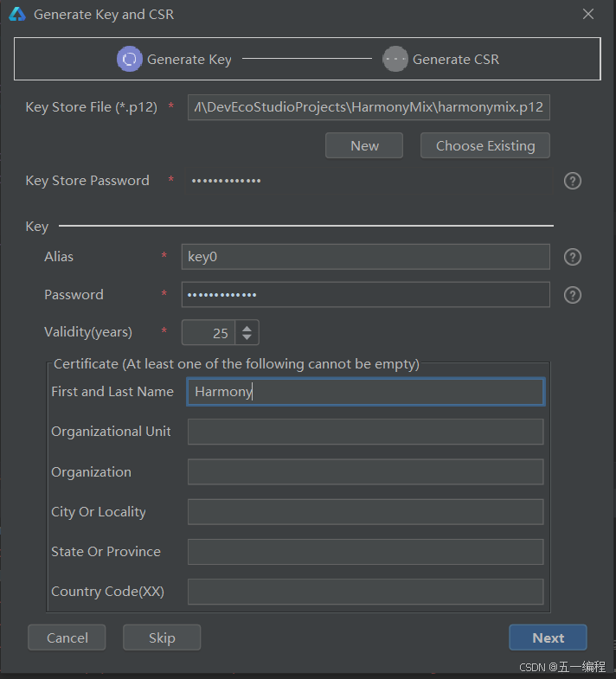616x679 pixels.
Task: Click the Certificate group heading text
Action: [236, 364]
